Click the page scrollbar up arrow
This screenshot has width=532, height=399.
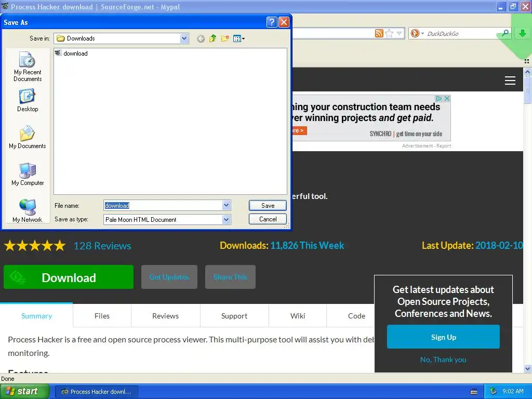point(527,72)
